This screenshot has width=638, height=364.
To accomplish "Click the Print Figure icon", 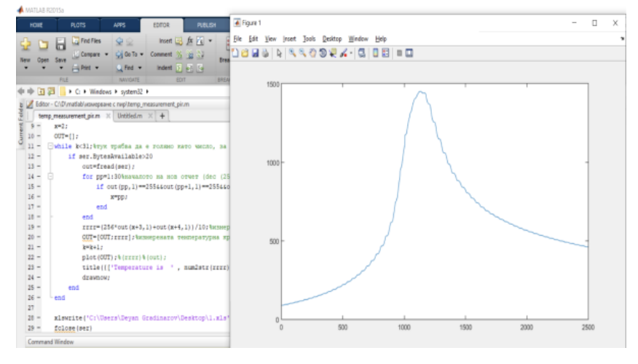I will [x=265, y=53].
